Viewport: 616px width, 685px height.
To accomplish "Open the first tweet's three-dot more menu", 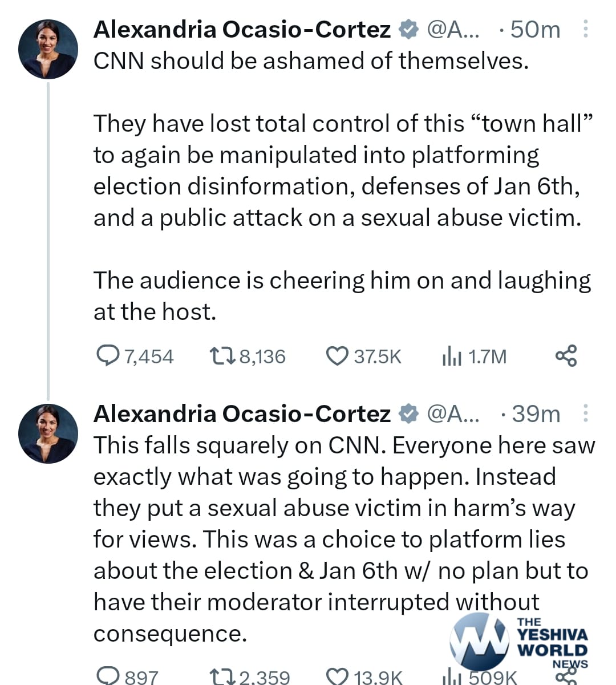I will (585, 30).
